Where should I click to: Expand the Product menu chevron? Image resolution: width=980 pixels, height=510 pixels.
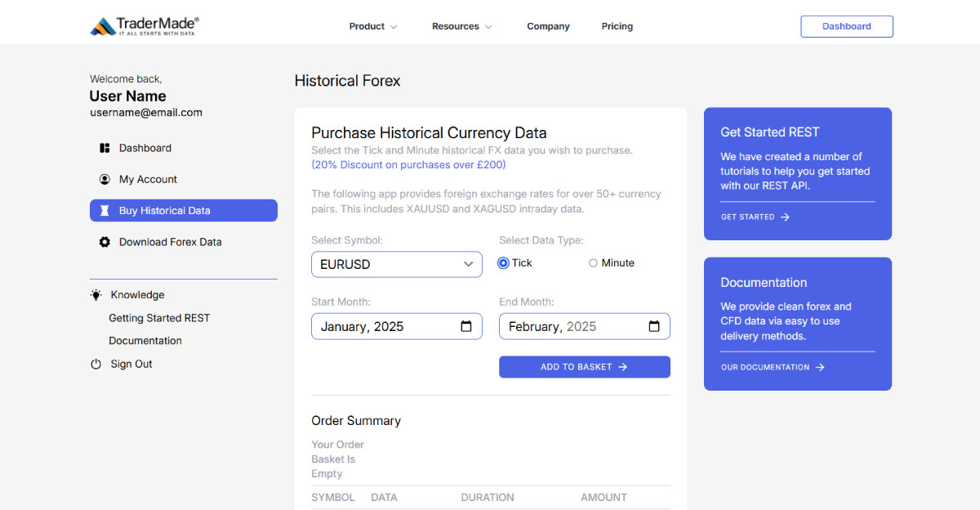(x=394, y=27)
